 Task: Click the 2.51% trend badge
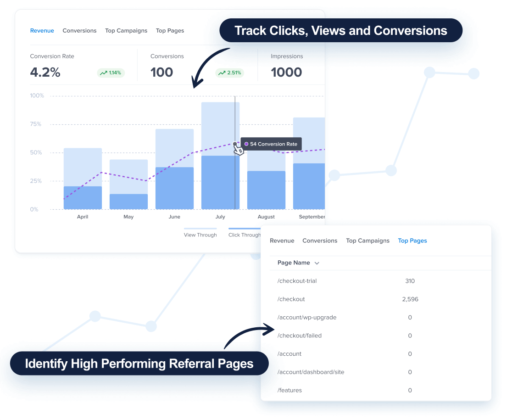tap(229, 73)
